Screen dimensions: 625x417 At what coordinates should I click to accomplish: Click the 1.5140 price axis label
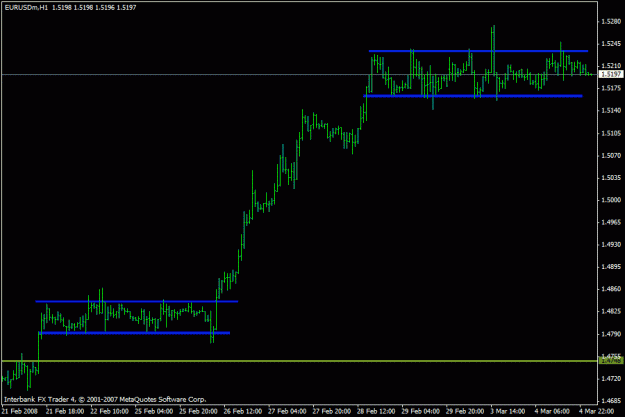611,110
